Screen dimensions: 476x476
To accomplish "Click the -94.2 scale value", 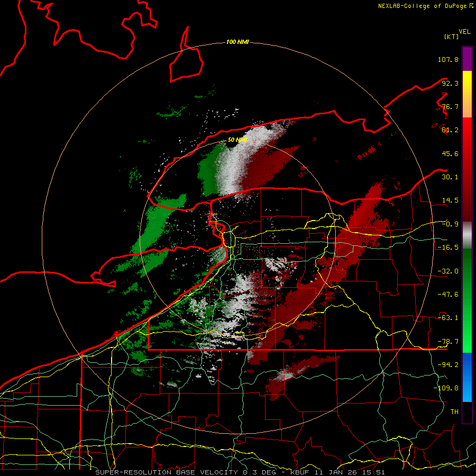I will pos(448,365).
